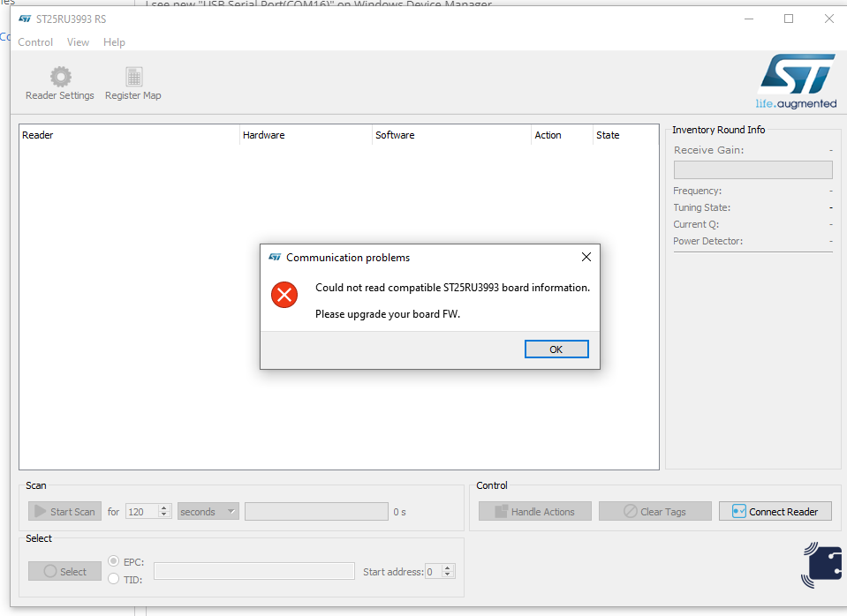
Task: Open Reader Settings gear icon
Action: [60, 77]
